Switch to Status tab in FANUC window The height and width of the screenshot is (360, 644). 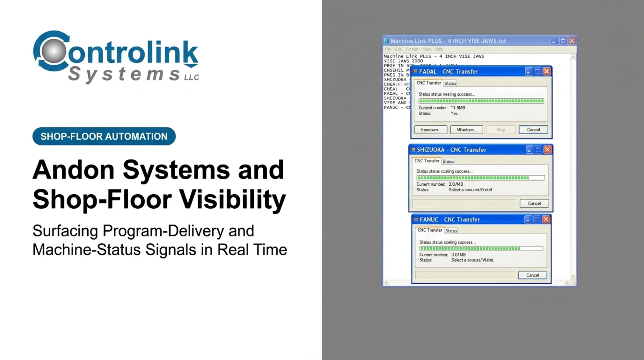click(x=451, y=231)
